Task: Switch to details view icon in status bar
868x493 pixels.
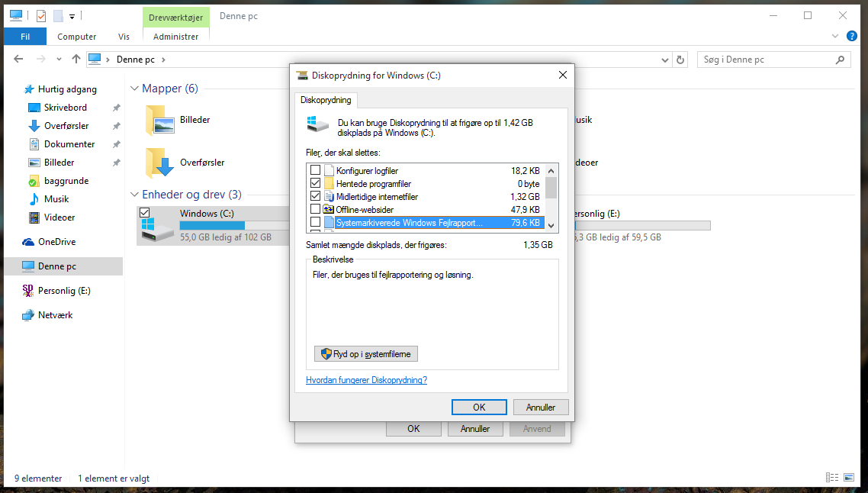Action: pyautogui.click(x=831, y=478)
